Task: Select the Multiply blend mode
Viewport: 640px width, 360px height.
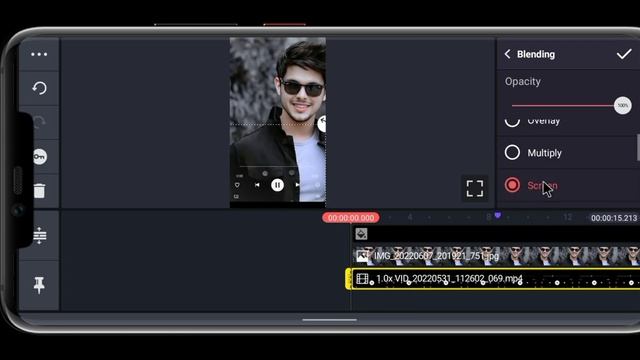Action: coord(567,153)
